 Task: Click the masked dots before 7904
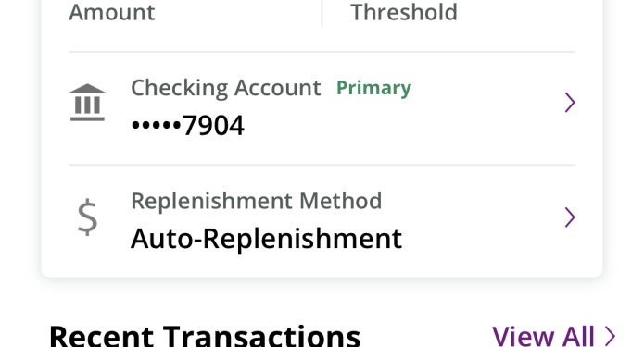click(156, 125)
